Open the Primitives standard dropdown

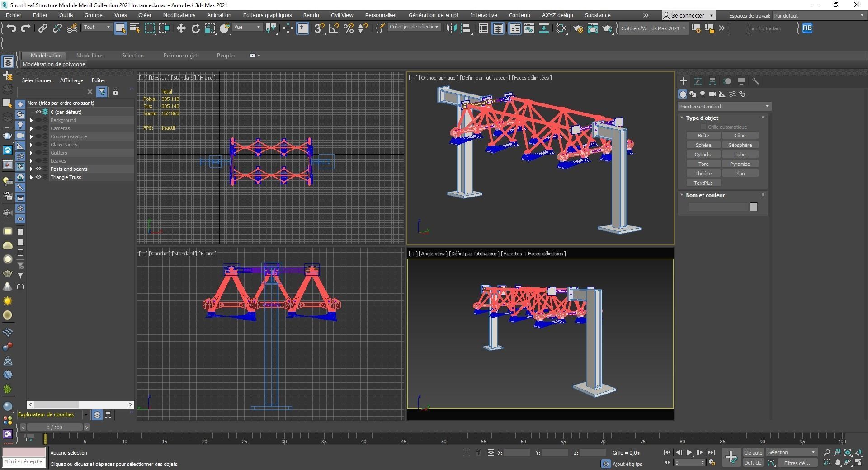(723, 106)
